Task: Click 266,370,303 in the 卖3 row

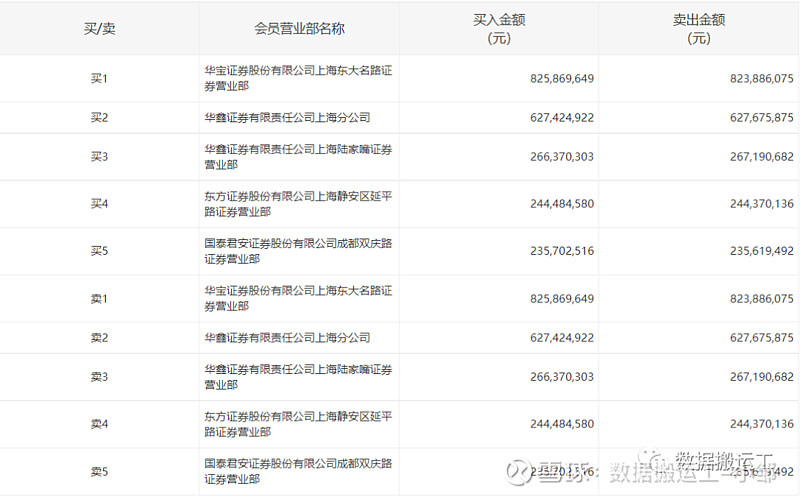Action: tap(562, 377)
